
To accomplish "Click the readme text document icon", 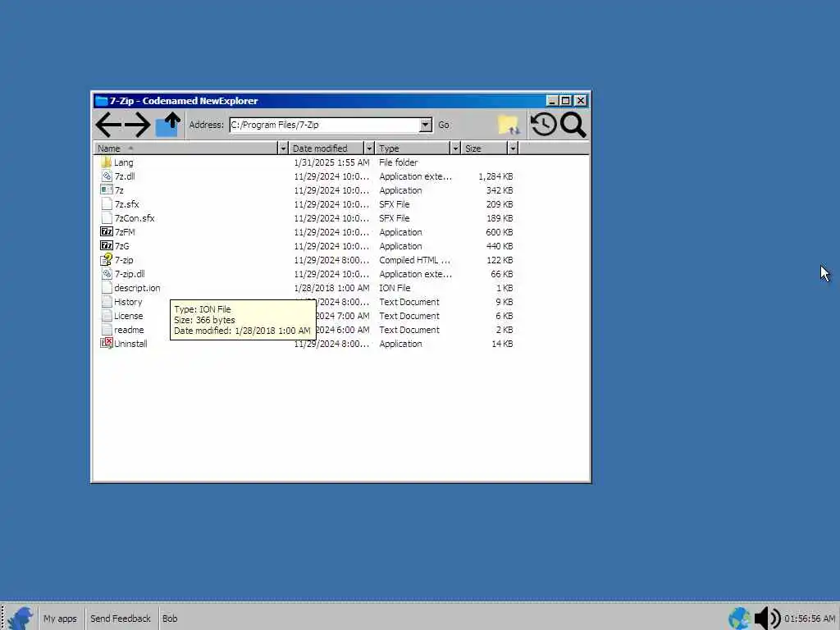I will (106, 330).
